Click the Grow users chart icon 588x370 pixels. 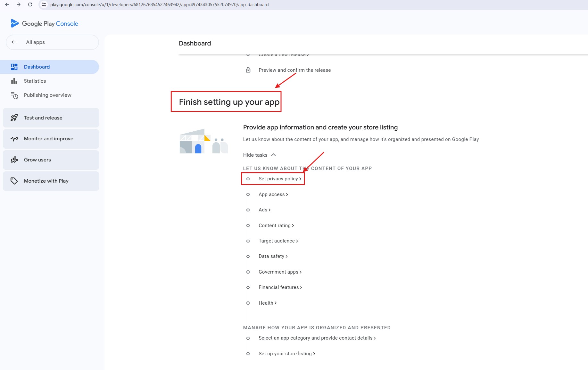tap(14, 160)
